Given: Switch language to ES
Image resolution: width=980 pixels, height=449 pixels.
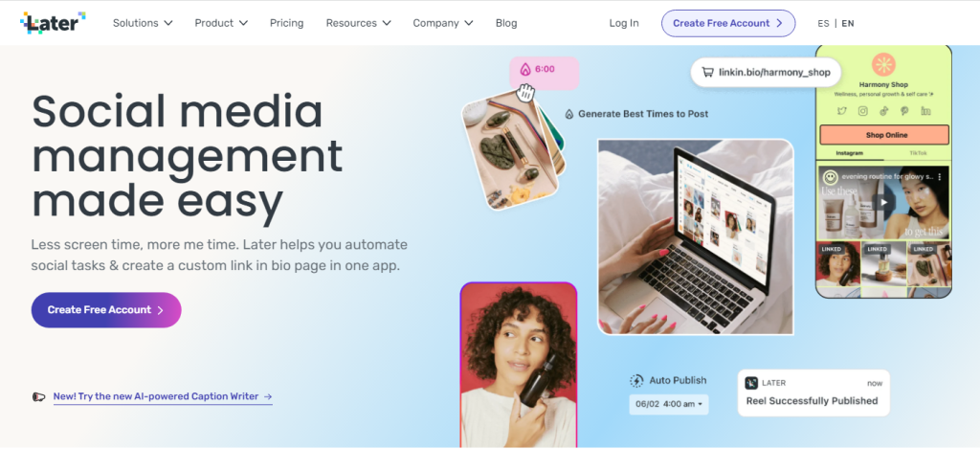Looking at the screenshot, I should pyautogui.click(x=823, y=23).
